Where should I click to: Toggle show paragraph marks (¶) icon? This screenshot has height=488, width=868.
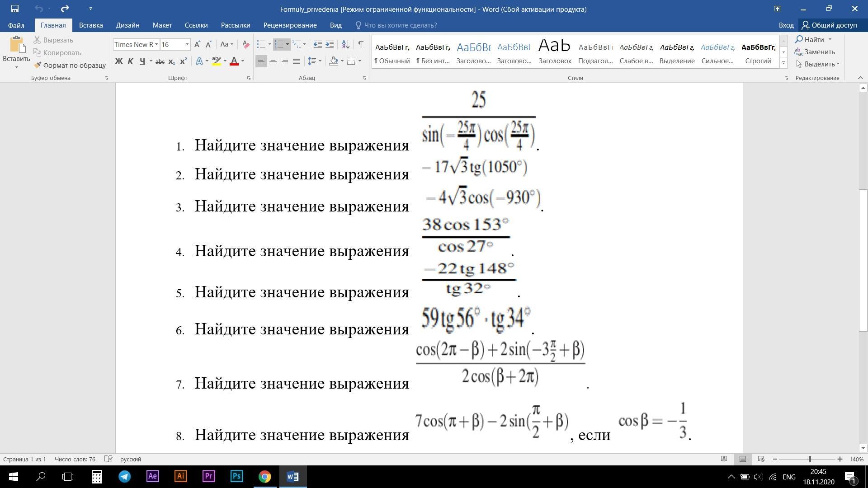(360, 44)
